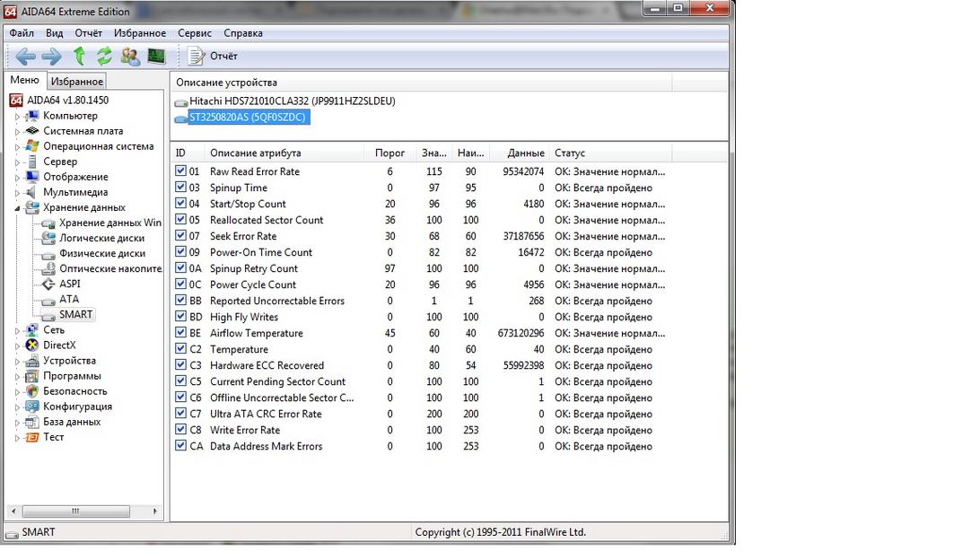Select the Сервер icon
This screenshot has height=551, width=980.
coord(32,162)
